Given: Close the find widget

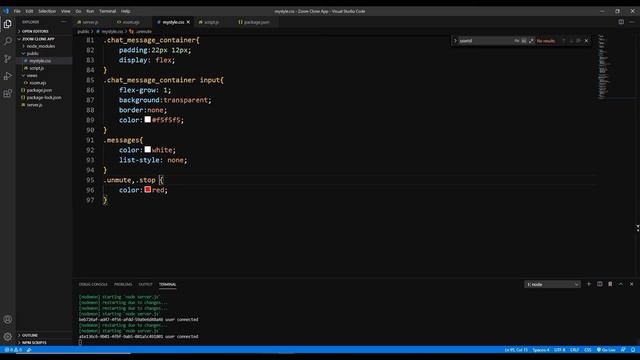Looking at the screenshot, I should click(x=586, y=41).
